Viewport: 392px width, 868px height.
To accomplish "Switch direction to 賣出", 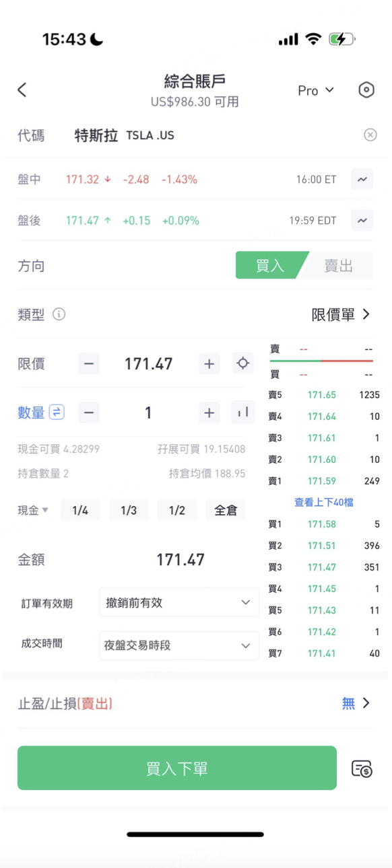I will click(338, 265).
